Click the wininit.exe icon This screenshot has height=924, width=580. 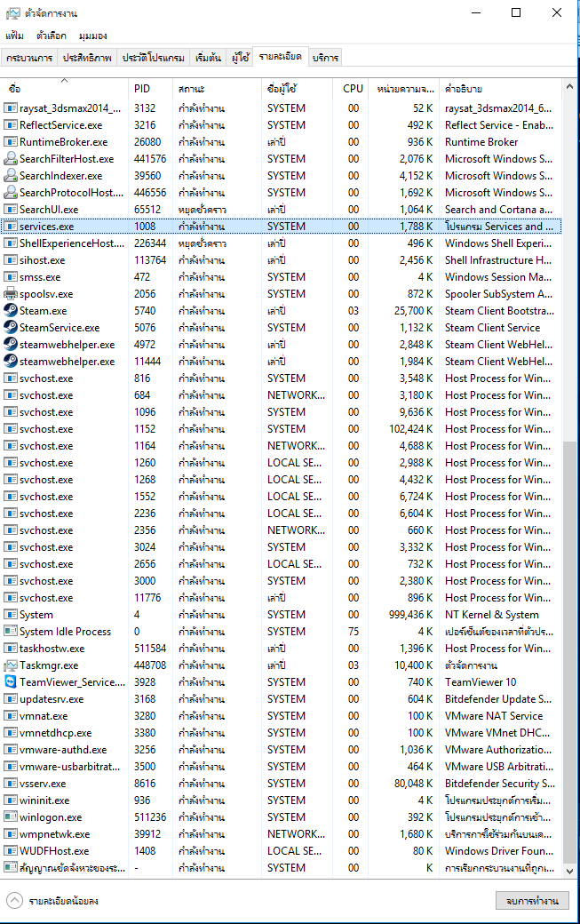(11, 801)
